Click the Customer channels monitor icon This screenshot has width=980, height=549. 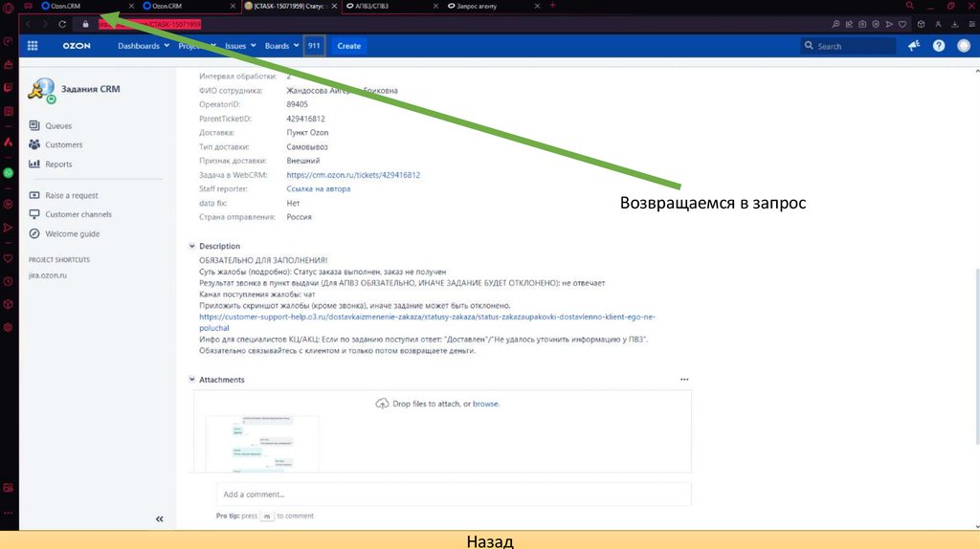[x=34, y=214]
